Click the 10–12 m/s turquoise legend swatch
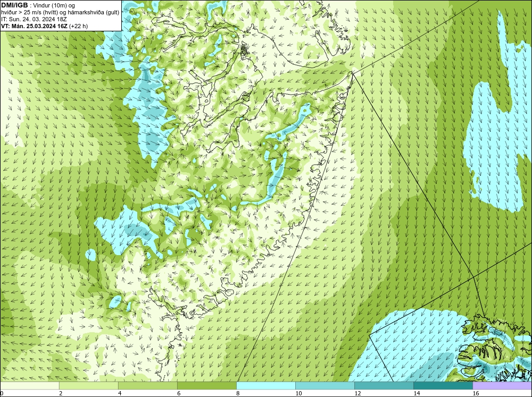 (x=325, y=385)
